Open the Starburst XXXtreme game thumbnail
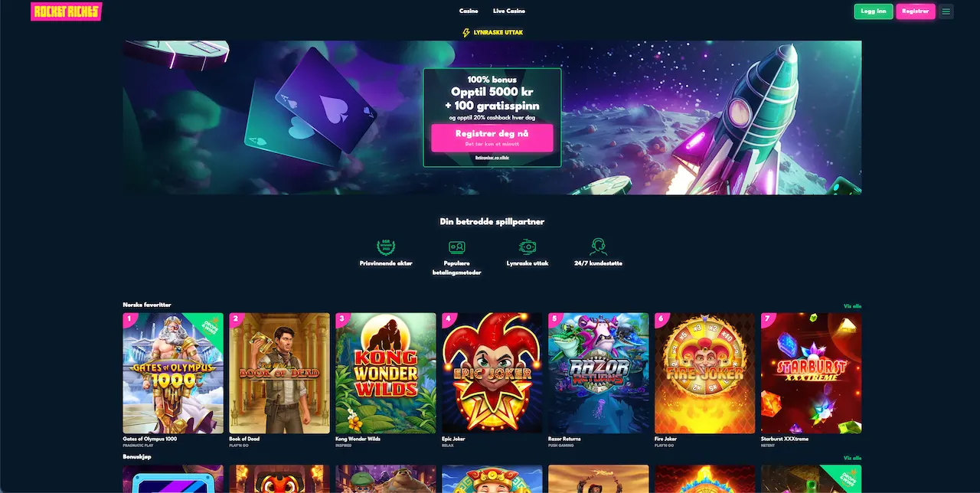 click(812, 374)
